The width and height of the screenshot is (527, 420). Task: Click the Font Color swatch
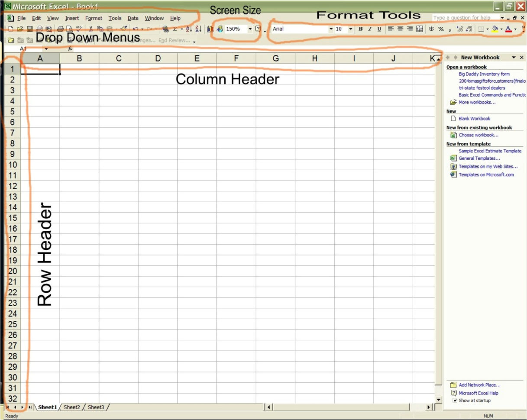(x=509, y=29)
